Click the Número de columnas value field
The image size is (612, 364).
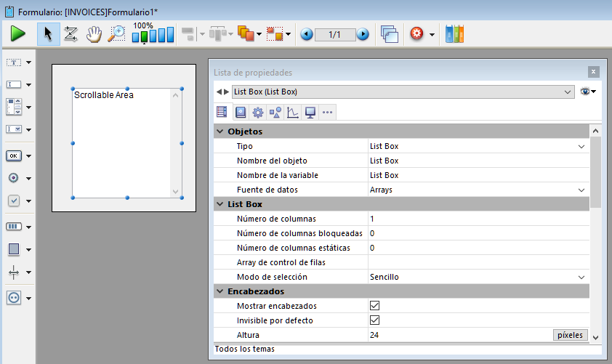click(472, 219)
